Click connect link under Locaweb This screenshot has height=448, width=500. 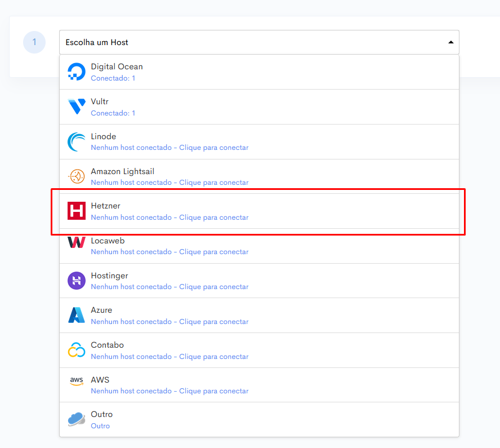click(x=169, y=252)
